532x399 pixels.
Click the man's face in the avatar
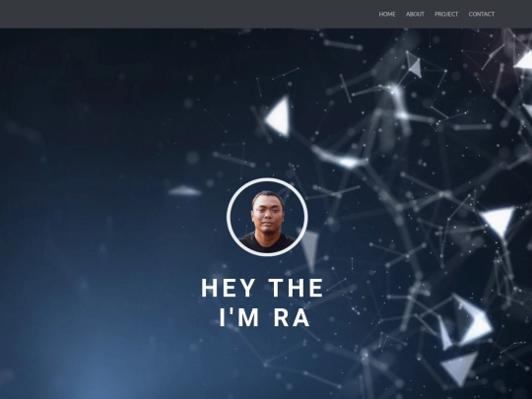(268, 214)
